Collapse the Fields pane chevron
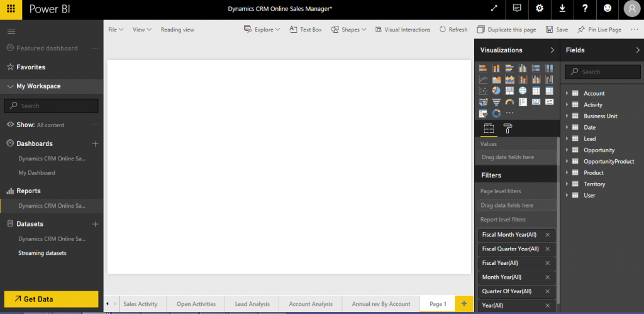Viewport: 644px width, 314px height. tap(638, 50)
